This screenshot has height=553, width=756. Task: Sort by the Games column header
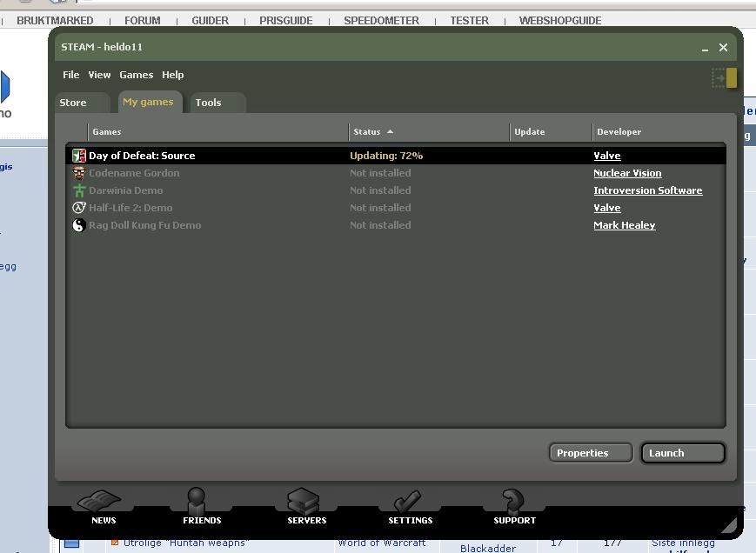point(218,131)
